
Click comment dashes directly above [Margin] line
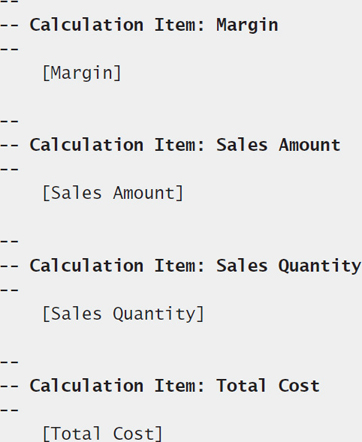(x=9, y=50)
